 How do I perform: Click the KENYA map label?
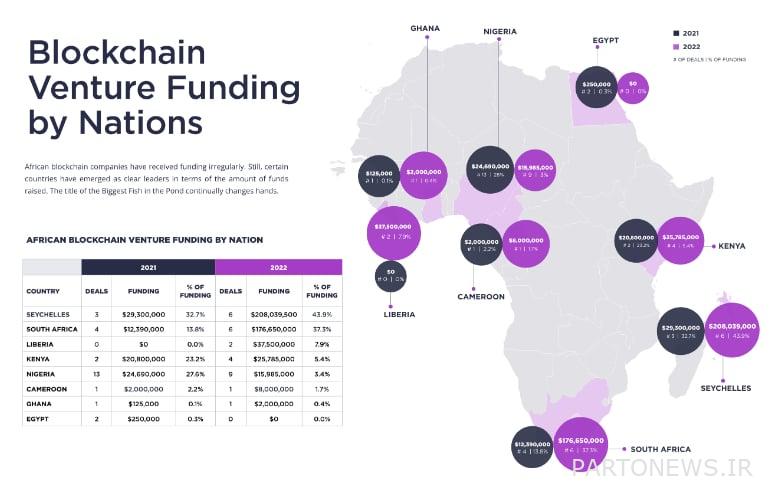[x=732, y=246]
